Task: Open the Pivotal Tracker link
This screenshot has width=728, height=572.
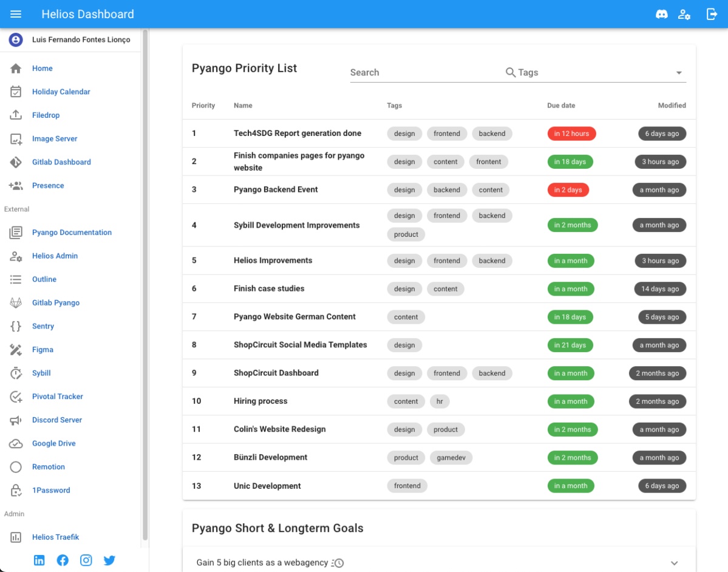Action: pyautogui.click(x=57, y=397)
